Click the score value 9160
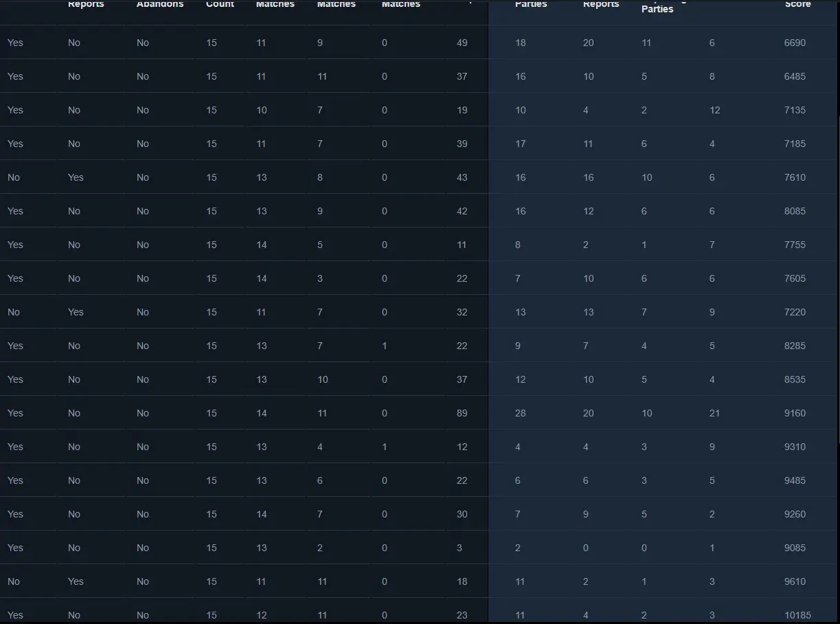840x624 pixels. click(795, 413)
